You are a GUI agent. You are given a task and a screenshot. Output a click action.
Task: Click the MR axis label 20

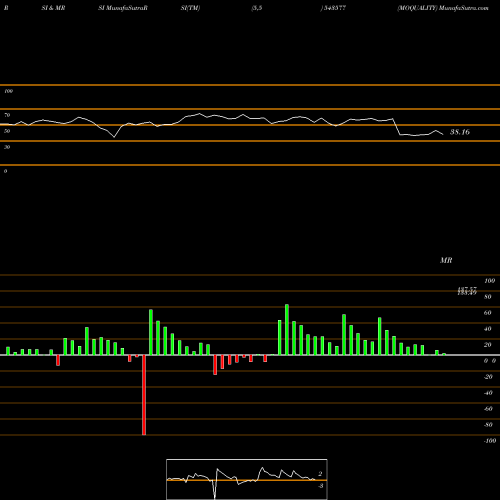[x=488, y=345]
